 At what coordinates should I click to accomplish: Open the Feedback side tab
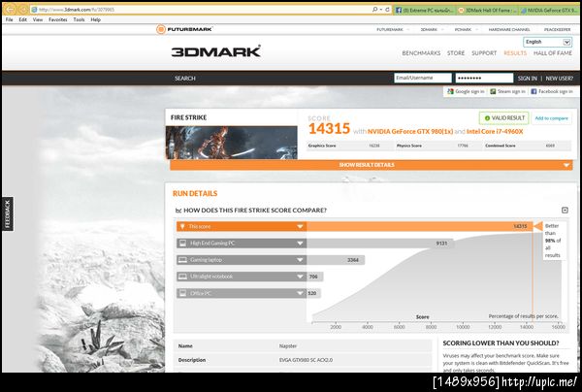tap(8, 213)
